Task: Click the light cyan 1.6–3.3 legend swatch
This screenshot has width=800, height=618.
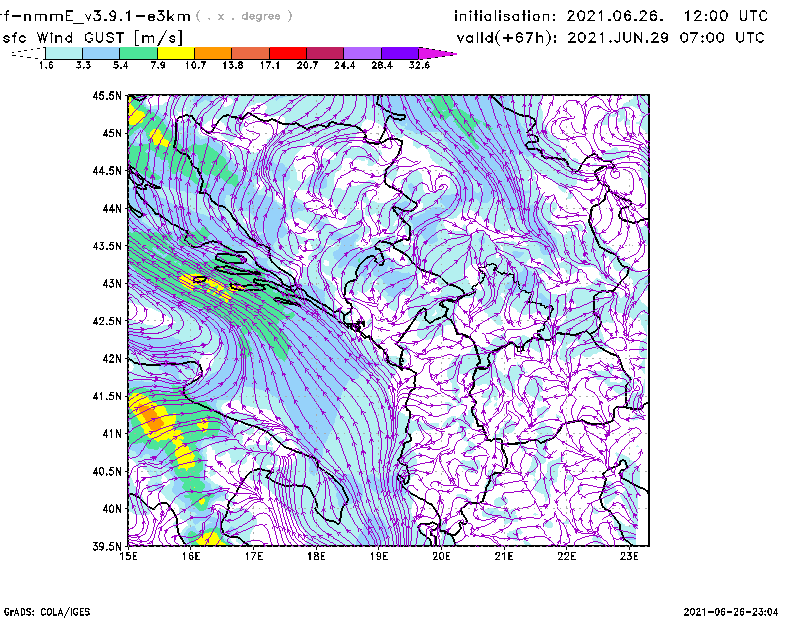Action: (64, 53)
